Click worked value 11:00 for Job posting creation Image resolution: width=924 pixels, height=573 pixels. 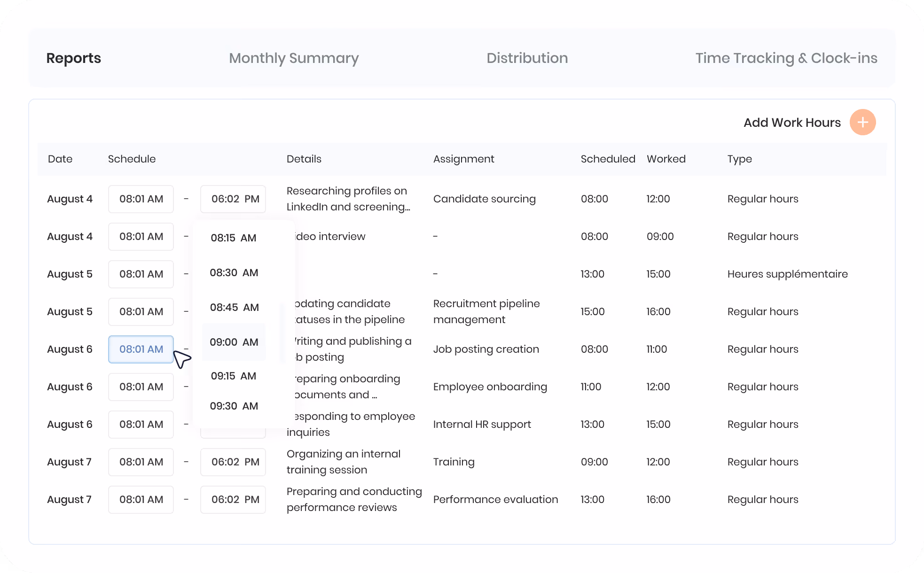pos(657,349)
